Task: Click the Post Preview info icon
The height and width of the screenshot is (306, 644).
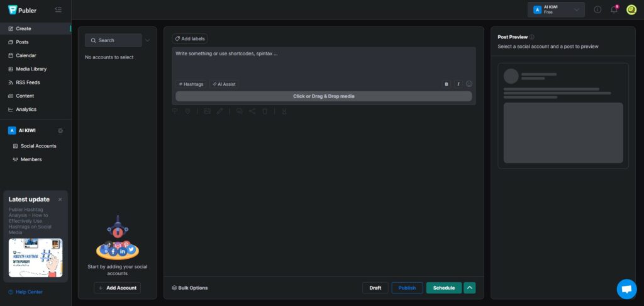Action: tap(532, 37)
